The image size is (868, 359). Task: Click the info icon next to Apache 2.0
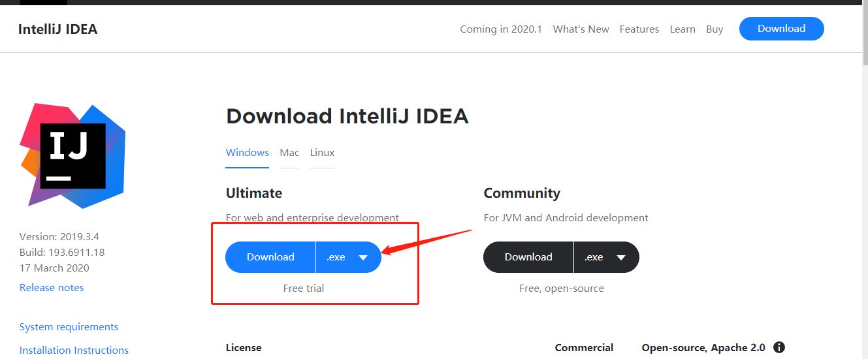coord(779,348)
